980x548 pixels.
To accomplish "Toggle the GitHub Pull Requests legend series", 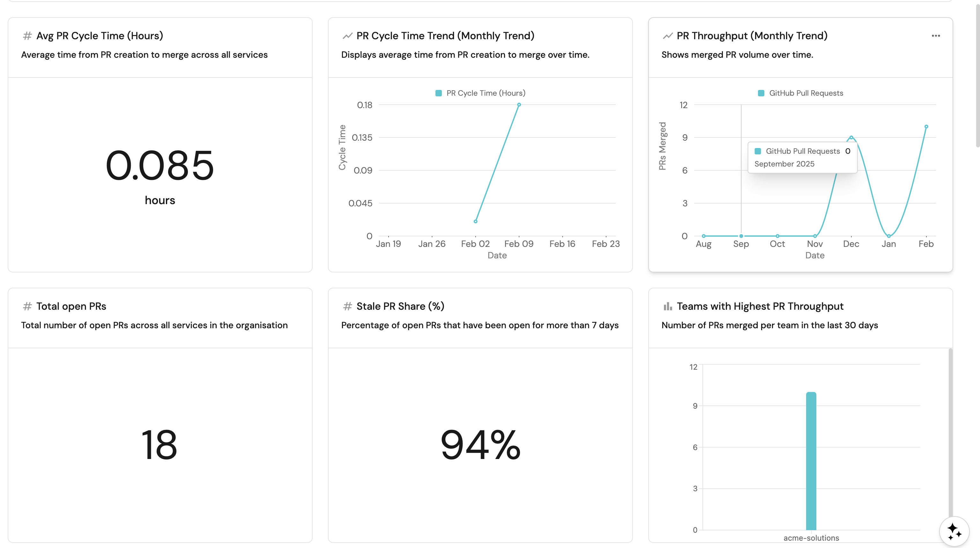I will (x=800, y=93).
